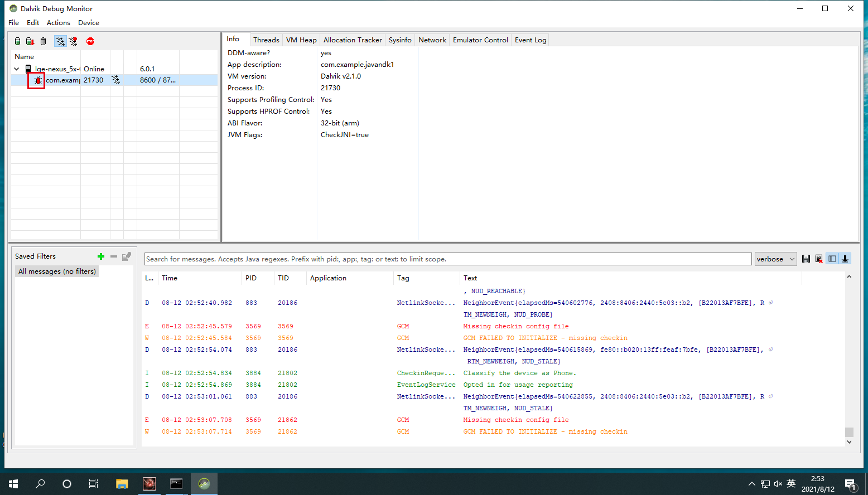
Task: Save the log with the floppy disk icon
Action: (806, 259)
